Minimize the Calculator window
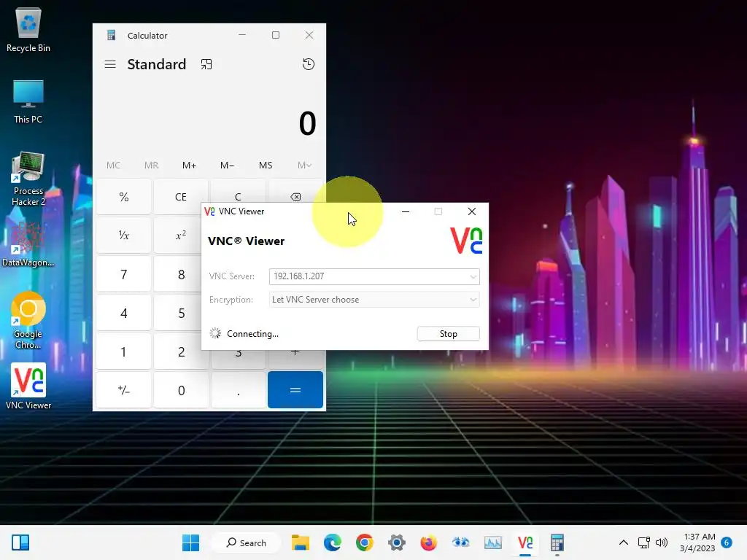The height and width of the screenshot is (560, 747). [x=242, y=35]
